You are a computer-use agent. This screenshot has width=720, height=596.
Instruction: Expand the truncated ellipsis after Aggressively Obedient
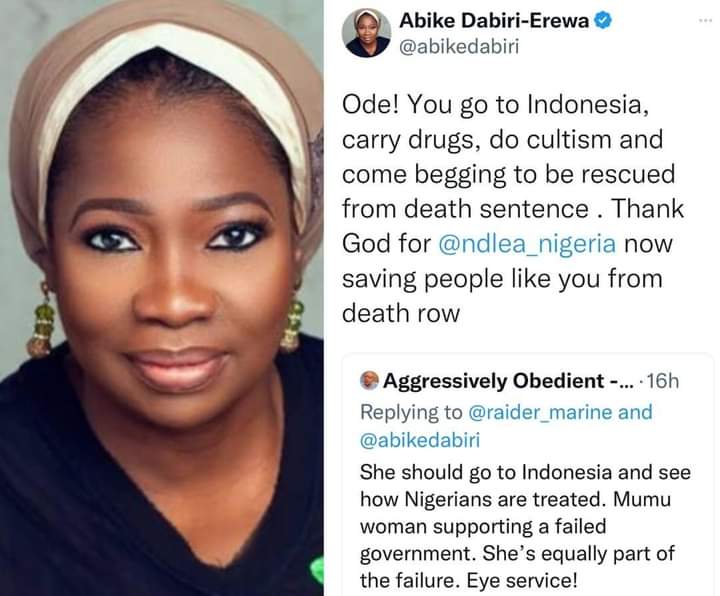coord(626,382)
